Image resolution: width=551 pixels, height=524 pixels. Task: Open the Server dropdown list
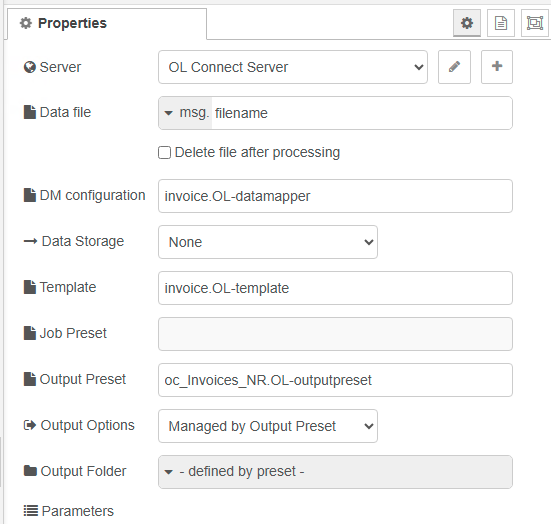click(293, 67)
